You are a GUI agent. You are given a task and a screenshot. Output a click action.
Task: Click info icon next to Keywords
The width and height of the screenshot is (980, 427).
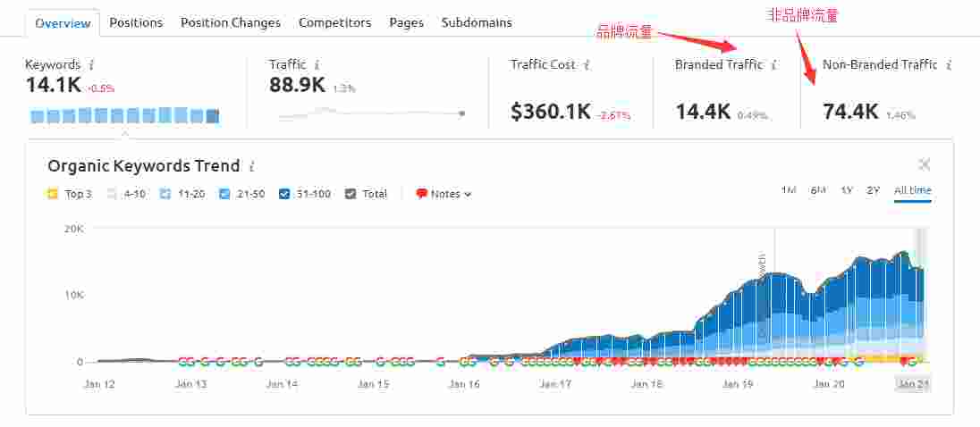[92, 65]
